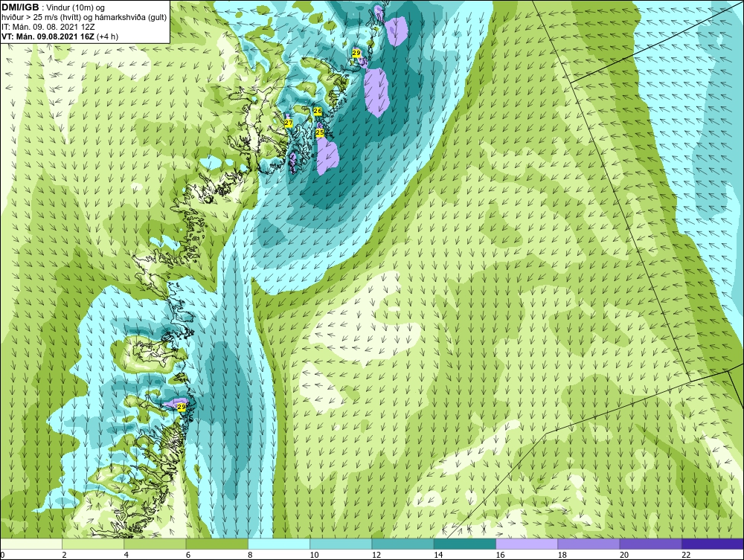This screenshot has height=560, width=744.
Task: Select the yellow gust label 27
Action: coord(288,123)
